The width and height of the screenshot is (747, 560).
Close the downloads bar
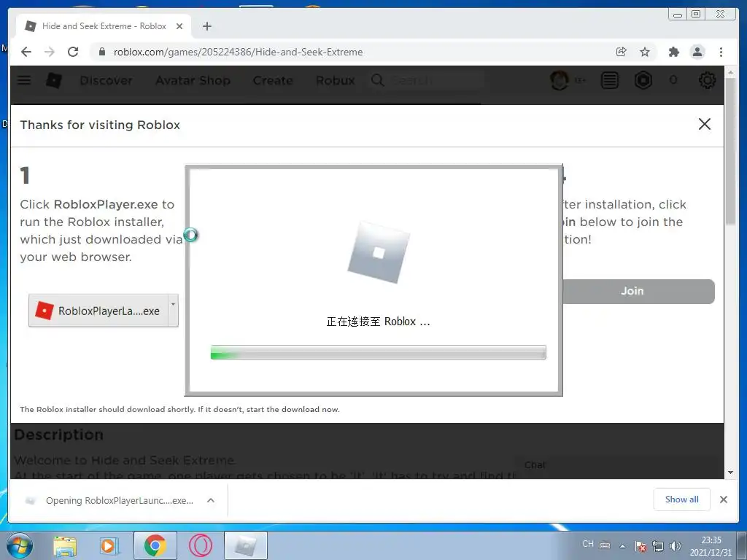[724, 499]
